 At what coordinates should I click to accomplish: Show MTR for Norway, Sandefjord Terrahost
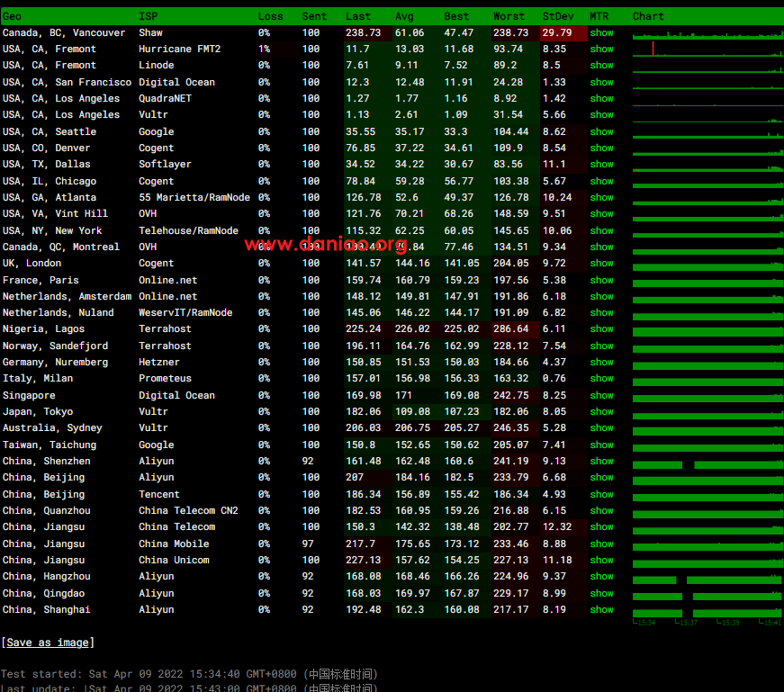tap(601, 346)
